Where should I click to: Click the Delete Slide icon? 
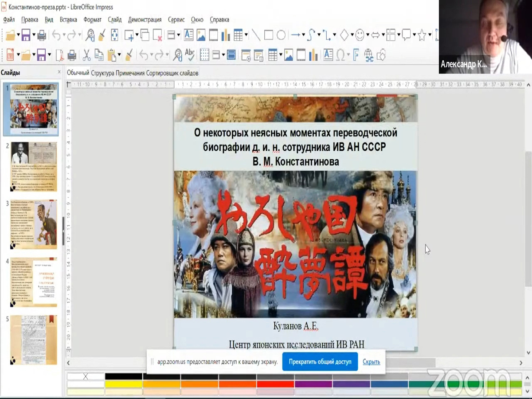pos(157,35)
